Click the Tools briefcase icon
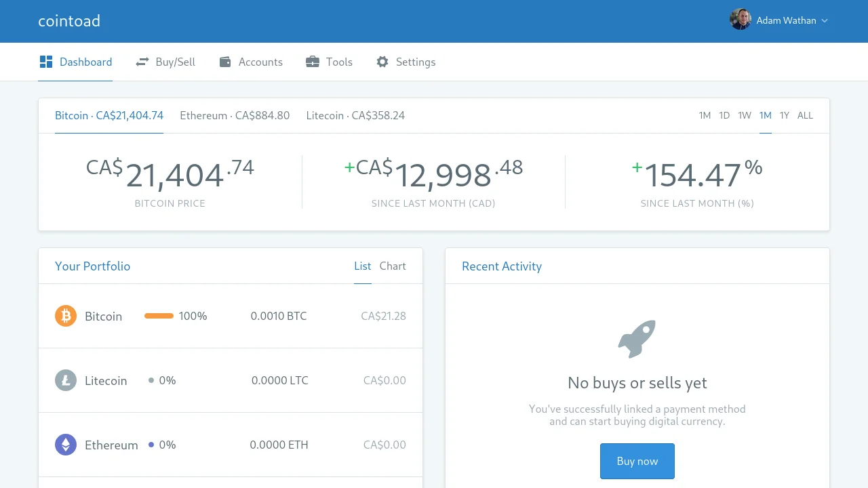 pos(313,62)
